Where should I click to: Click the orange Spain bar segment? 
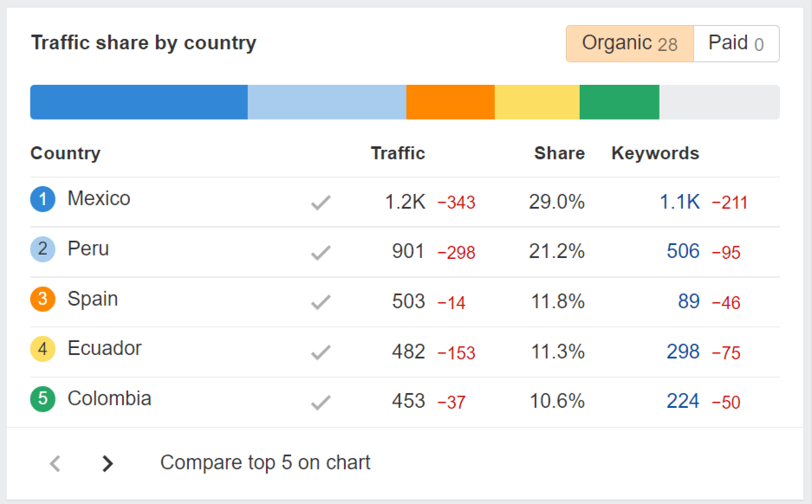click(450, 101)
